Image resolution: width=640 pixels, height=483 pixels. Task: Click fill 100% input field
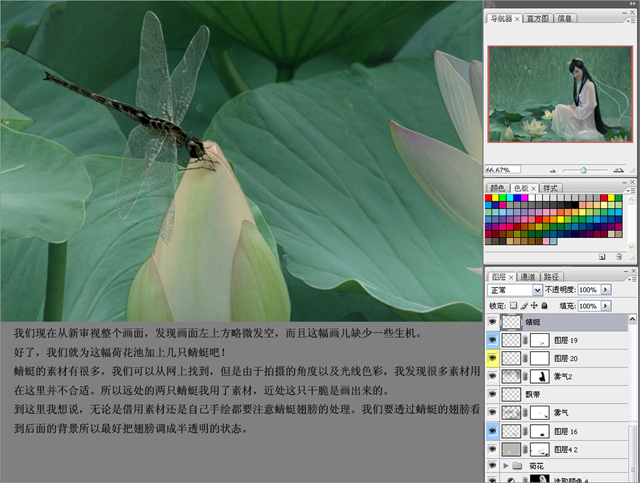point(589,306)
